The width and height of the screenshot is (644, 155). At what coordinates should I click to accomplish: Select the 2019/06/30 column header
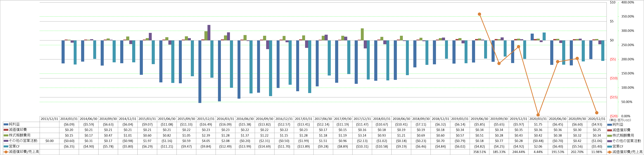tap(479, 119)
